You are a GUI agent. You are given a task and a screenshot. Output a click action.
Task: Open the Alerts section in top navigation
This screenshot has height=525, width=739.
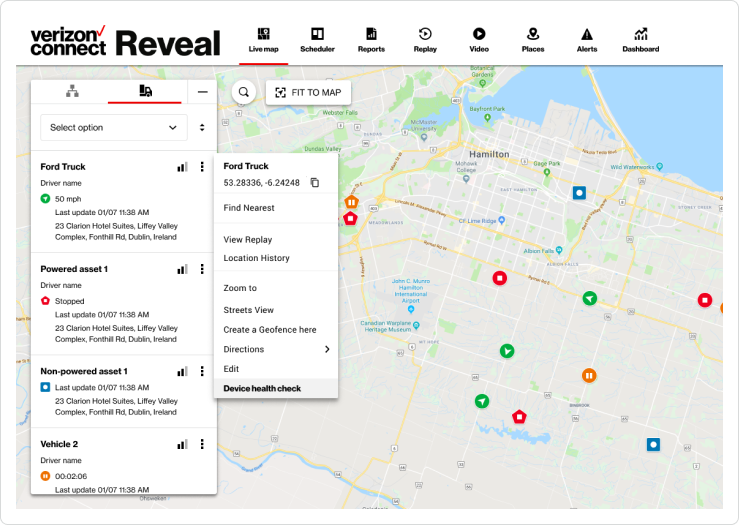click(586, 39)
